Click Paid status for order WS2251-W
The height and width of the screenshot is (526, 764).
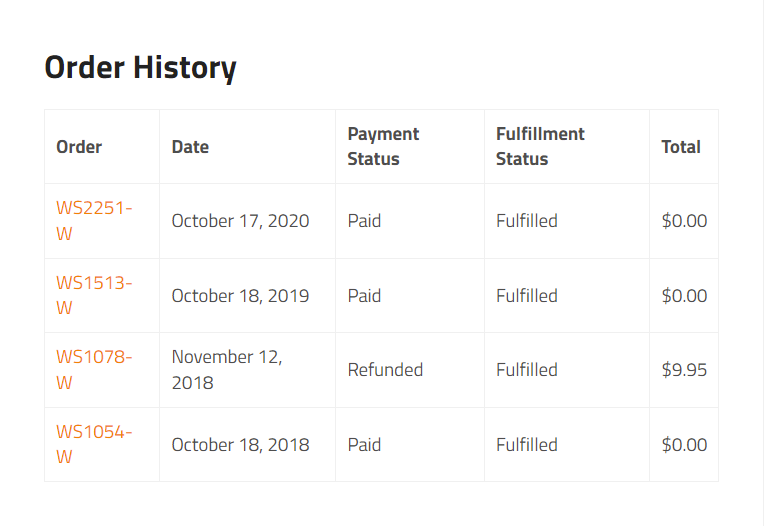click(364, 221)
